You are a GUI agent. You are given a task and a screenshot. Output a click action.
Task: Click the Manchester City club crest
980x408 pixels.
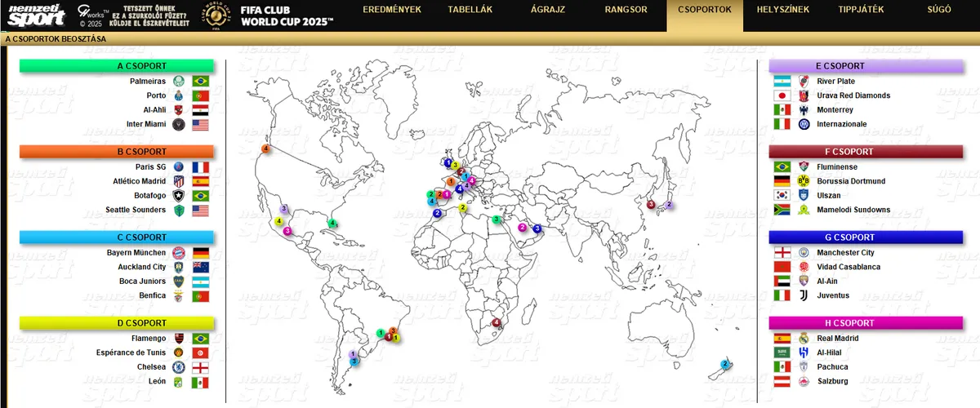(804, 253)
